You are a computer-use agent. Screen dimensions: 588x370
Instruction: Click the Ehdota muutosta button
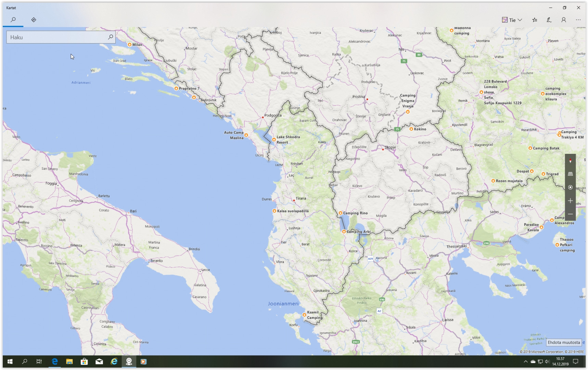pos(564,342)
